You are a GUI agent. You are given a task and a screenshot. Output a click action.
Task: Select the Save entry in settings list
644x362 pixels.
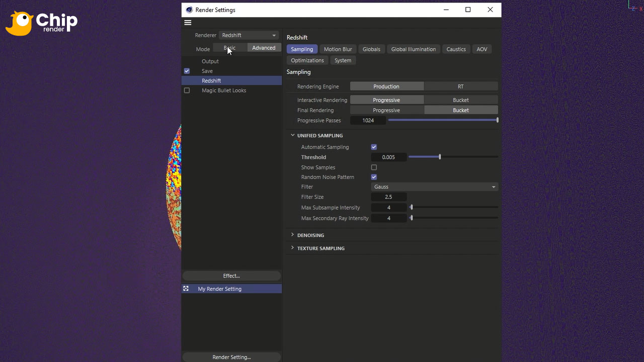pyautogui.click(x=207, y=71)
